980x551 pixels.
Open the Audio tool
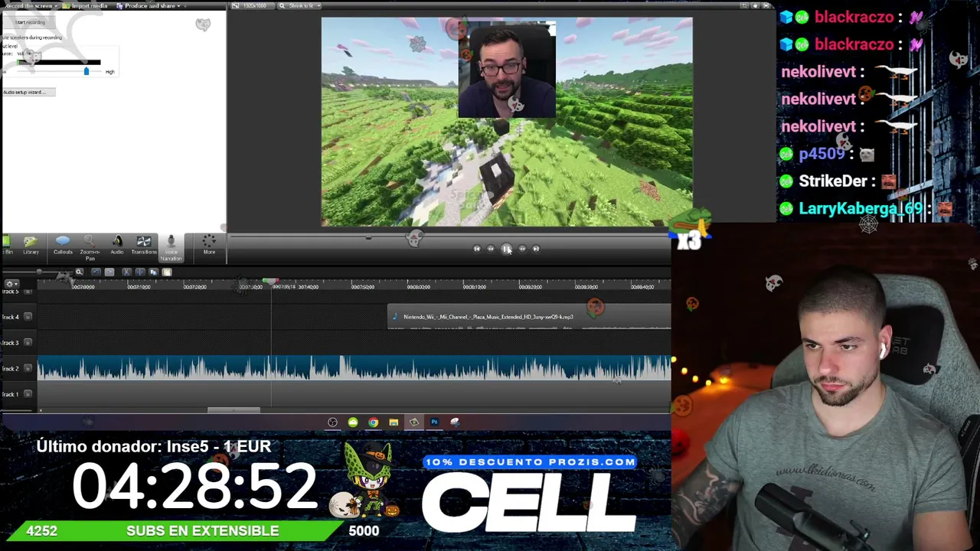pyautogui.click(x=117, y=246)
